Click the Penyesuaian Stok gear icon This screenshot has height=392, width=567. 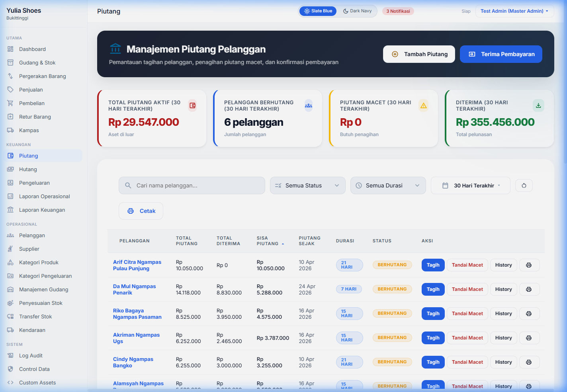click(x=10, y=303)
